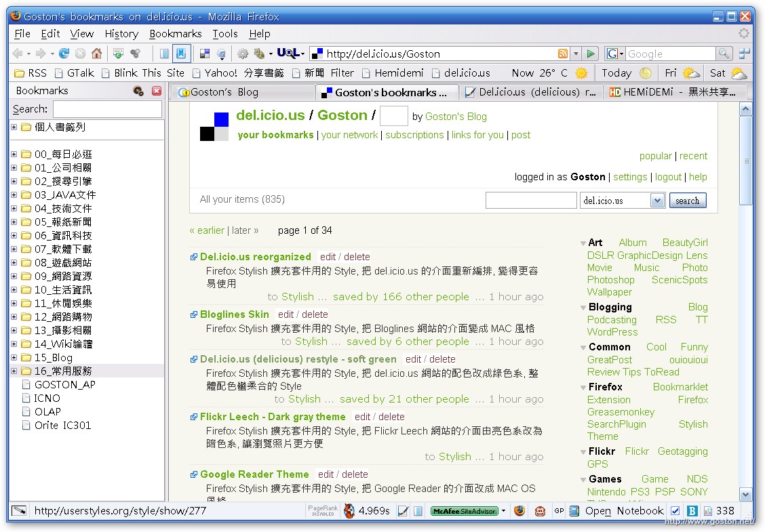Viewport: 765px width, 532px height.
Task: Expand the 個人書籤列 folder
Action: pos(14,127)
